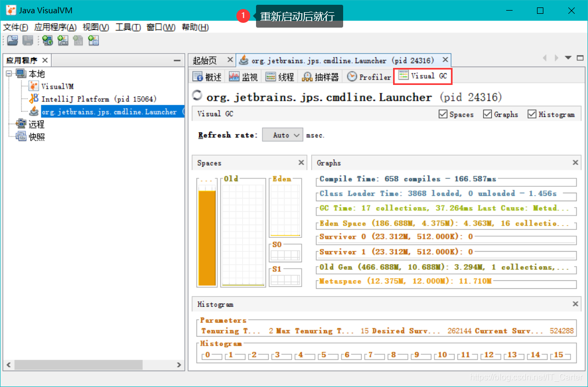
Task: Click the scroll tabs right arrow
Action: 557,58
